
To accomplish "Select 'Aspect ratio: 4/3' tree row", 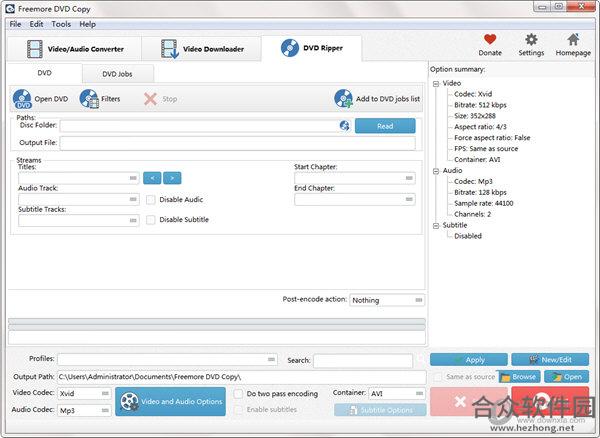I will [x=480, y=127].
